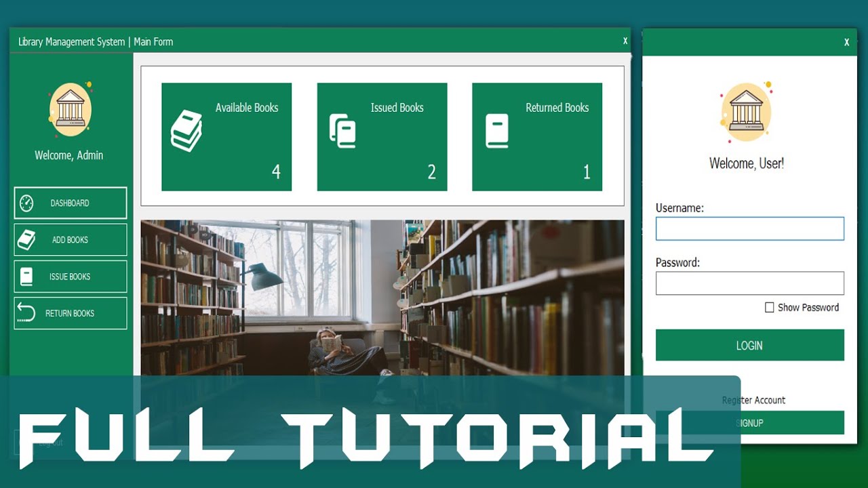This screenshot has width=868, height=488.
Task: Select the Available Books card
Action: click(226, 137)
